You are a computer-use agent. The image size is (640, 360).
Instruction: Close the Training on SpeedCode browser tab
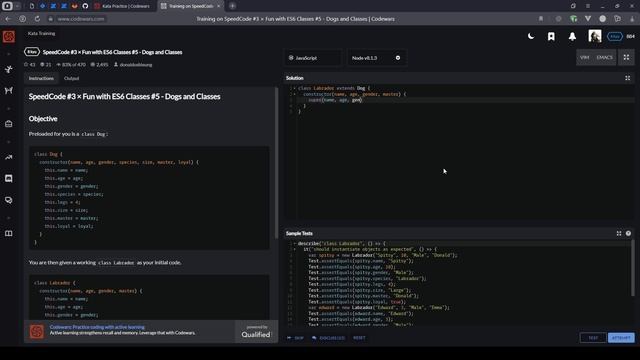pyautogui.click(x=218, y=6)
